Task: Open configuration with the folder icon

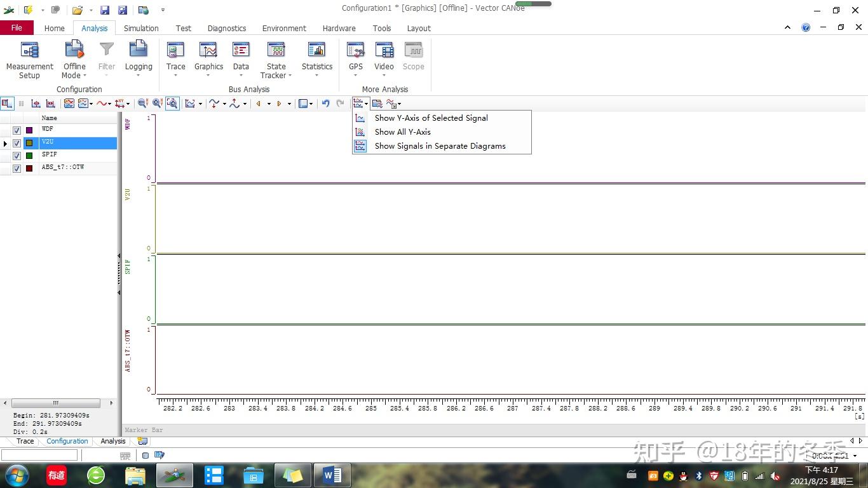Action: tap(77, 10)
